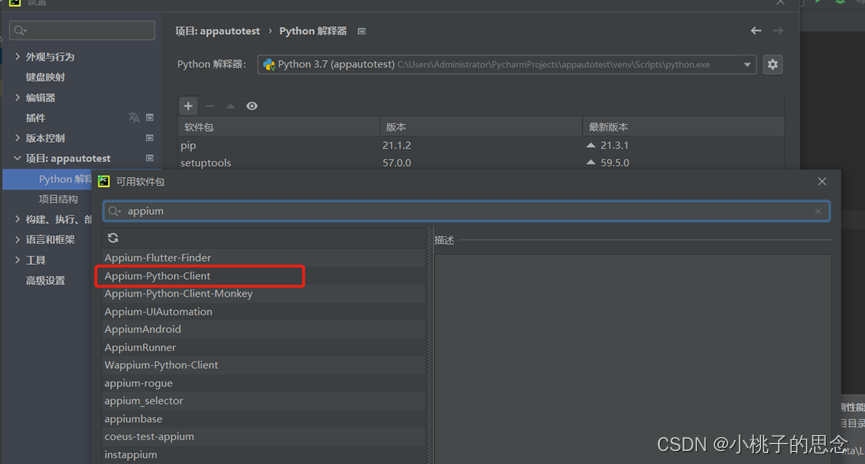Image resolution: width=865 pixels, height=464 pixels.
Task: Click setuptools latest version 59.5.0
Action: (615, 163)
